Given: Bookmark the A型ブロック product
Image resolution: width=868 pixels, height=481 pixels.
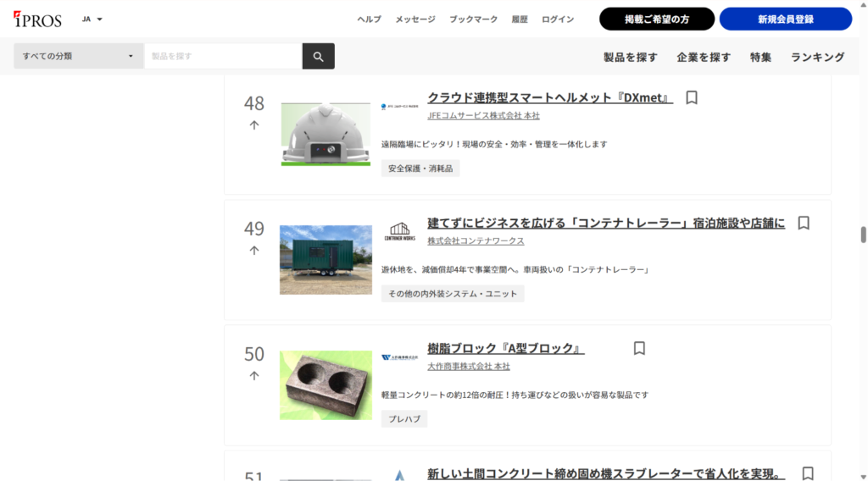Looking at the screenshot, I should [x=639, y=348].
